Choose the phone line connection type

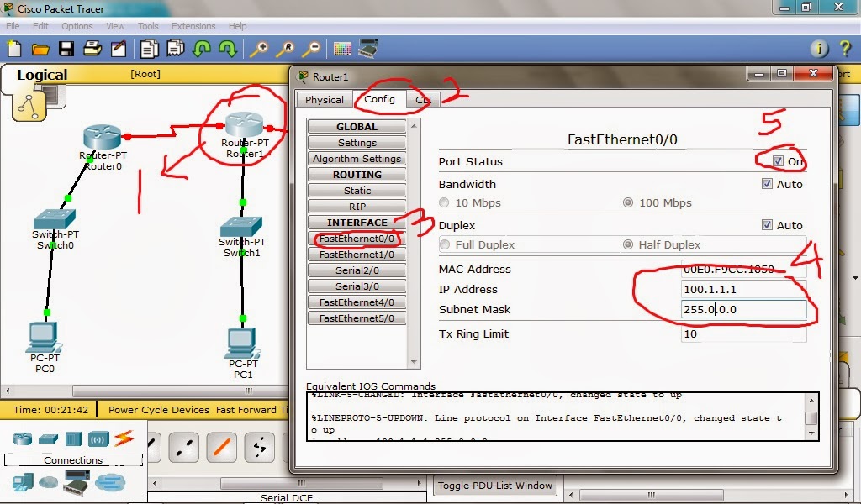pos(259,447)
